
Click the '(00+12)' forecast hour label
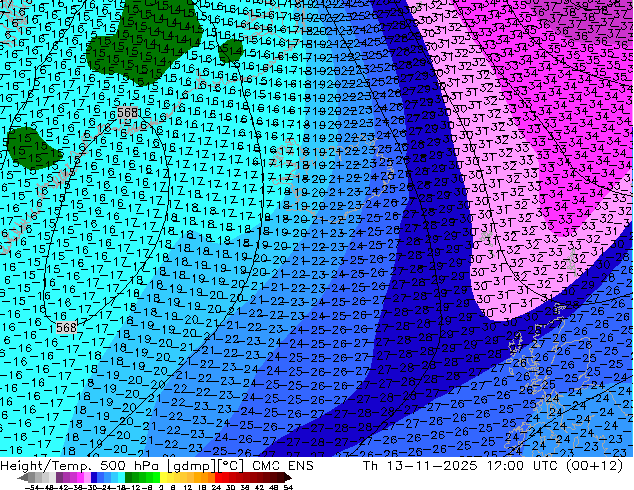(x=594, y=466)
